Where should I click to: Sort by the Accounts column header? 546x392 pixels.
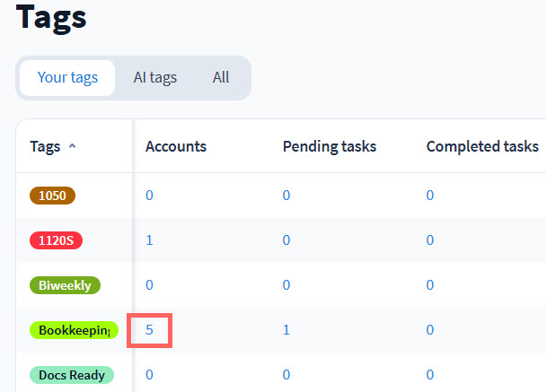click(x=176, y=146)
